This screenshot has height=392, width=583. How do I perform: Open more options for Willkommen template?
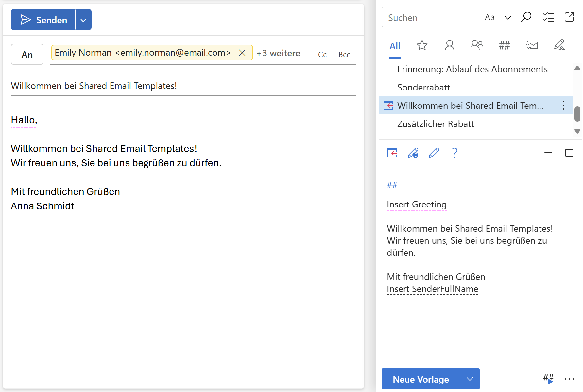[x=563, y=105]
